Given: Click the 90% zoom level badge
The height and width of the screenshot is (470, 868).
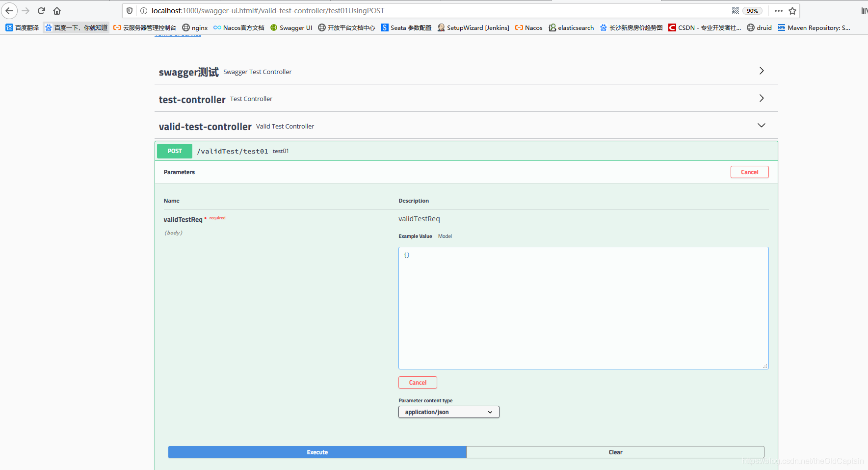Looking at the screenshot, I should [752, 11].
